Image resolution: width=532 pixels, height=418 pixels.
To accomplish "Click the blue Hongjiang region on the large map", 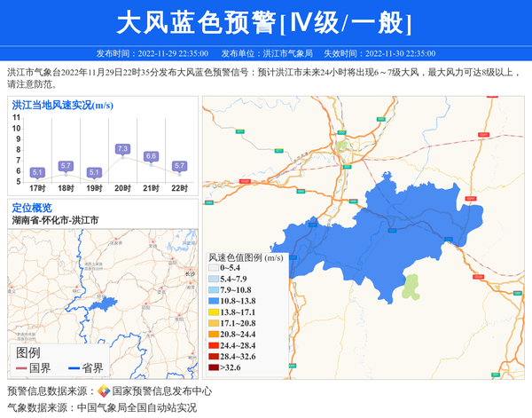I will click(381, 235).
